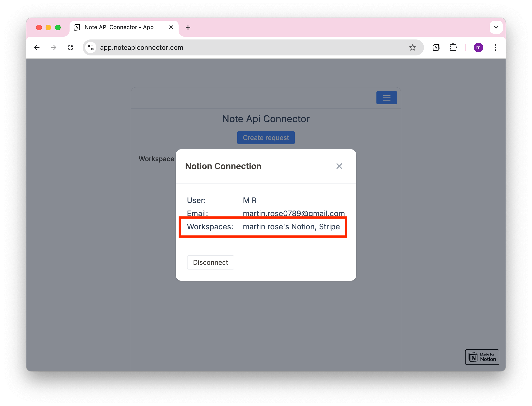Click the Disconnect button
This screenshot has width=532, height=406.
point(210,262)
